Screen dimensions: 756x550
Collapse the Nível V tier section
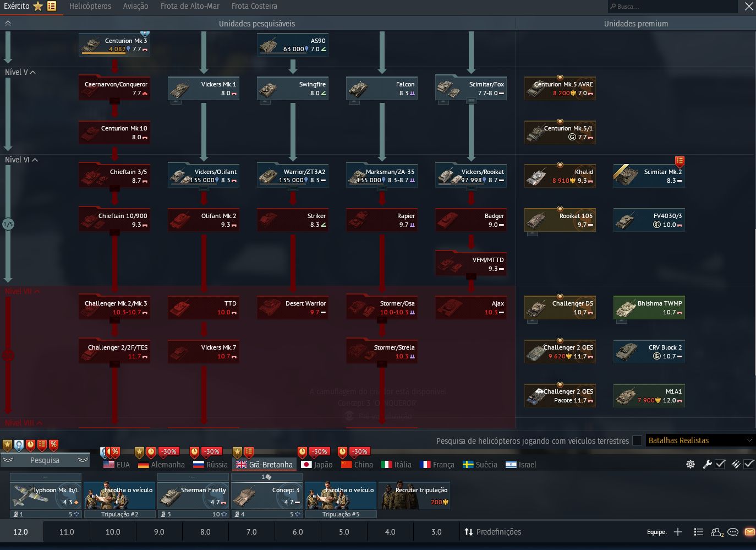(20, 72)
